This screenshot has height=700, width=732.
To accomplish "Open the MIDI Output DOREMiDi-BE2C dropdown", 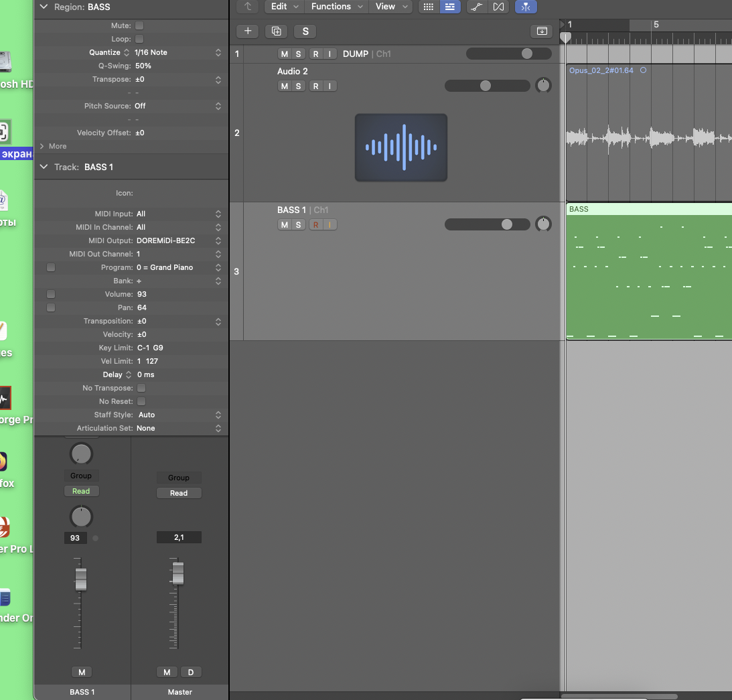I will [x=179, y=240].
